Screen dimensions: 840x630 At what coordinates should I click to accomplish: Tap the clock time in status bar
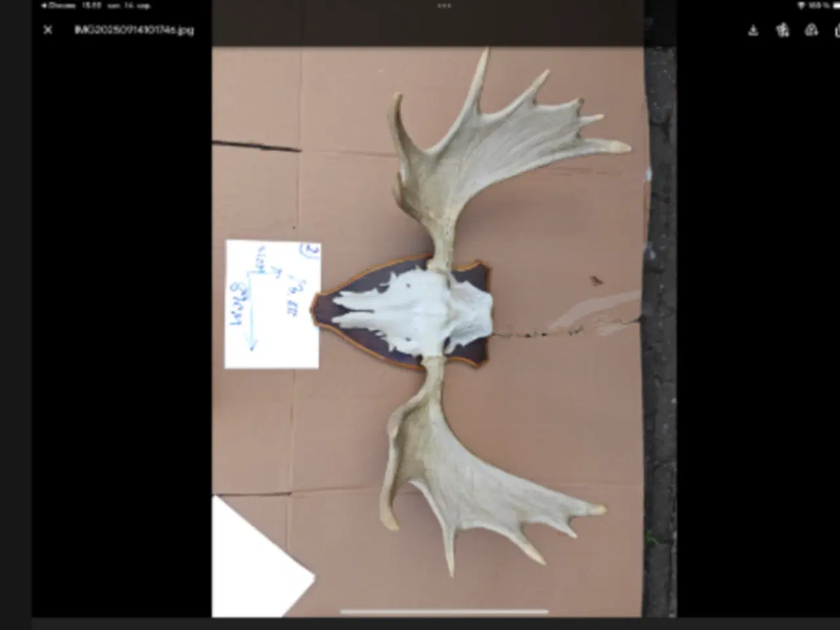tap(91, 5)
